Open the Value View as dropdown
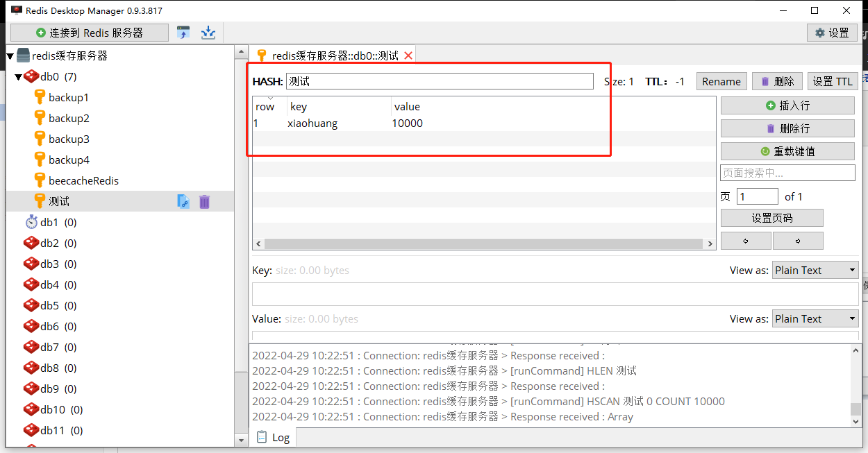This screenshot has width=868, height=453. coord(815,318)
